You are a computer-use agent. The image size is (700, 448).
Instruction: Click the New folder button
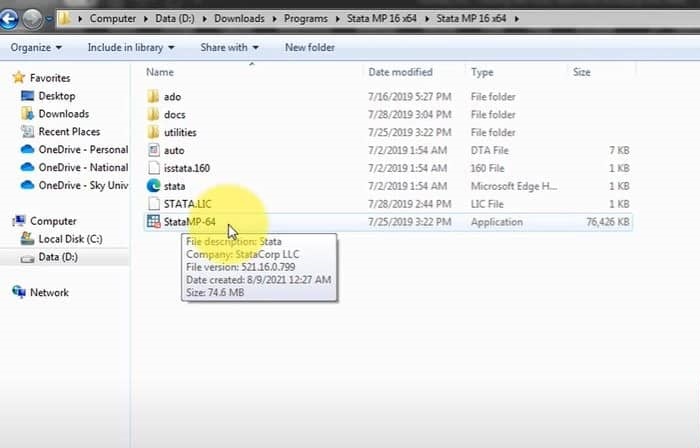(x=309, y=47)
